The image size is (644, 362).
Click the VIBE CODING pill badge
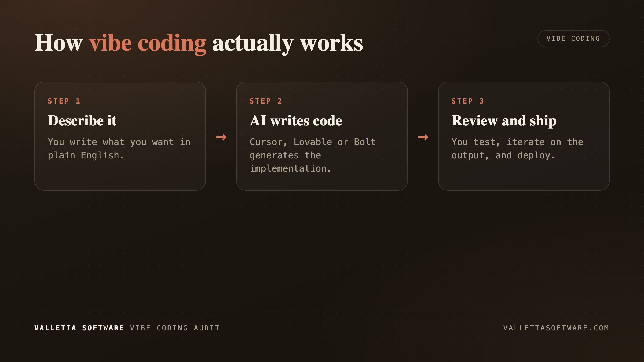point(573,39)
